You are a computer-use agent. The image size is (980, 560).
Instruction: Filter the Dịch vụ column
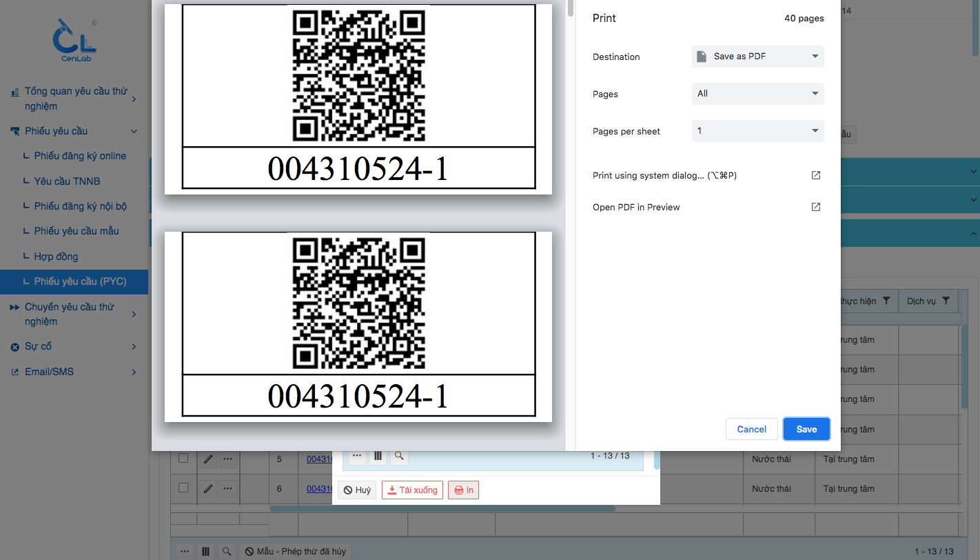coord(946,301)
